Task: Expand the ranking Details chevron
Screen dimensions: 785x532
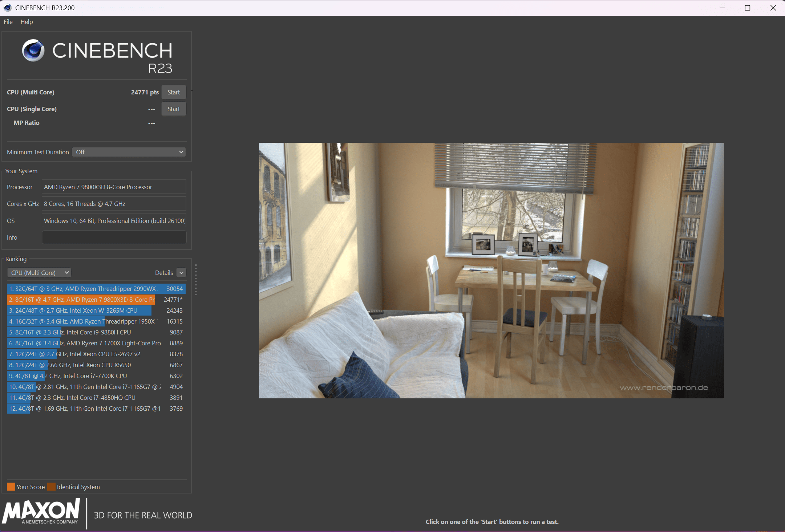Action: [181, 273]
